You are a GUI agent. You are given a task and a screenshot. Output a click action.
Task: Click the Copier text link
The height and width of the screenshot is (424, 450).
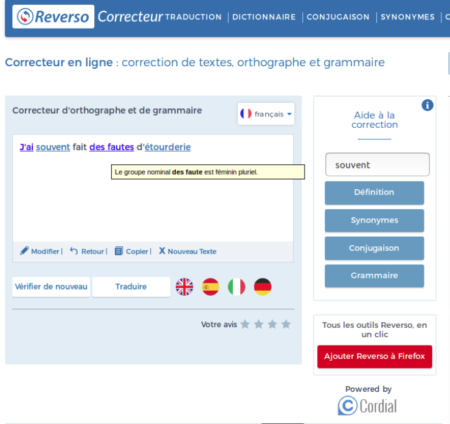pos(137,251)
